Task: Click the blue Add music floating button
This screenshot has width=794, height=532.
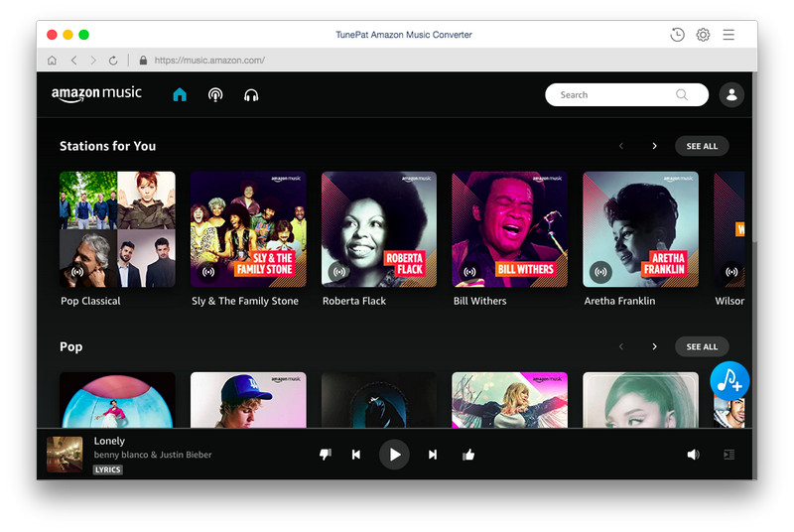Action: tap(729, 381)
